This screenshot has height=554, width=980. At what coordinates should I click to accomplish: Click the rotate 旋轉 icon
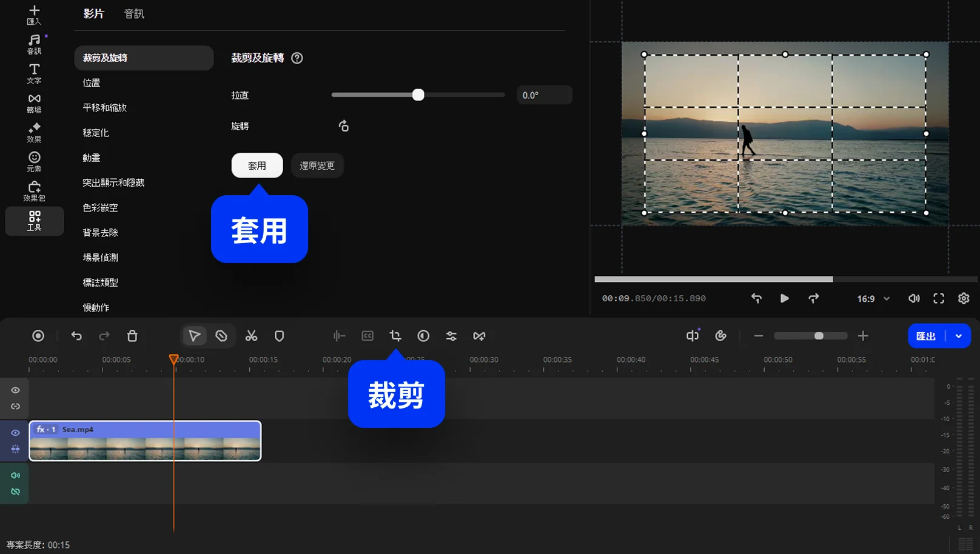343,126
